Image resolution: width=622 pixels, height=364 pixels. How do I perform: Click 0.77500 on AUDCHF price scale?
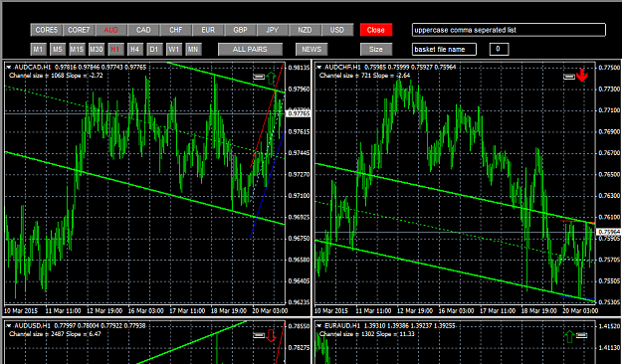tap(609, 68)
